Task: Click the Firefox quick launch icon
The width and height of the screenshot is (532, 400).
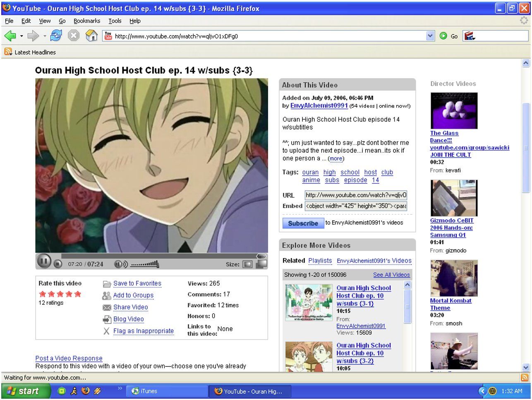Action: click(x=85, y=391)
